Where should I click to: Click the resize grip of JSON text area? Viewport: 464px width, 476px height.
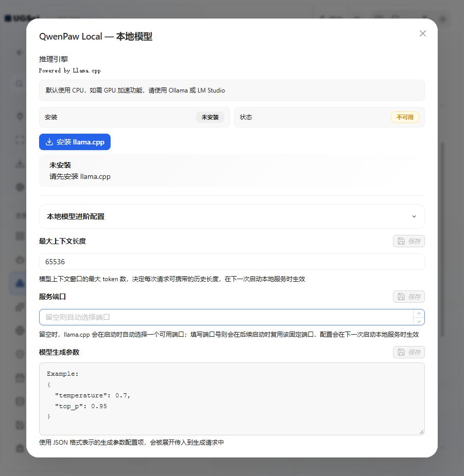(421, 432)
